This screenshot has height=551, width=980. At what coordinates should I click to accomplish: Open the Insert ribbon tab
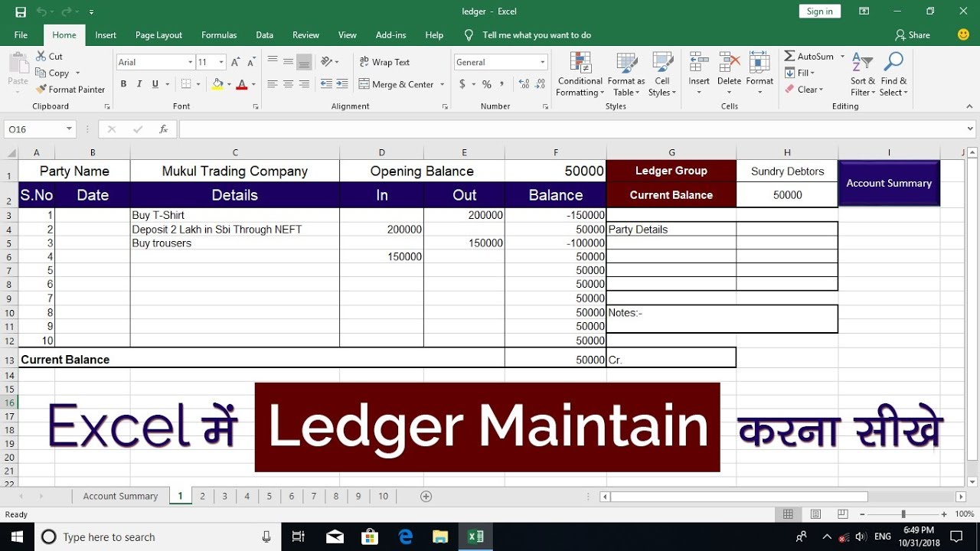(106, 35)
